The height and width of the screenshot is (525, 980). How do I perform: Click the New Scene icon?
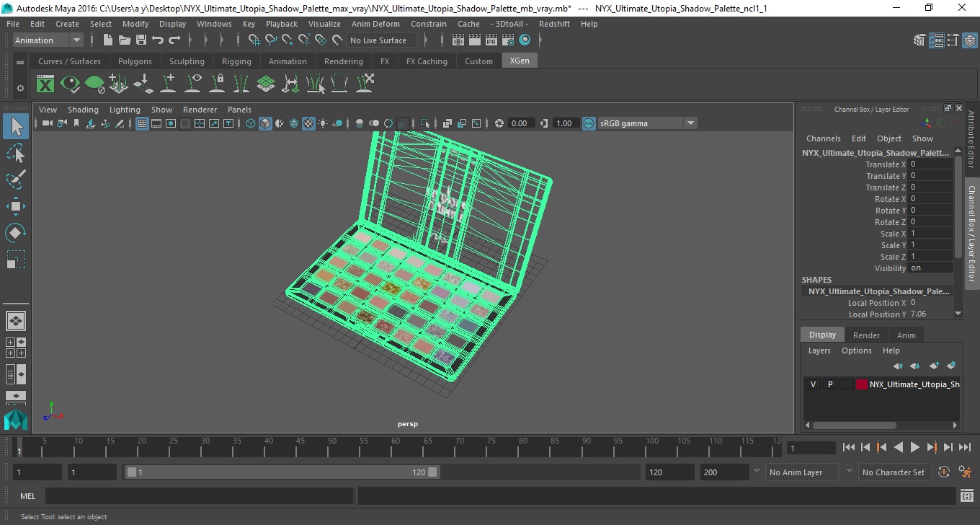click(107, 40)
